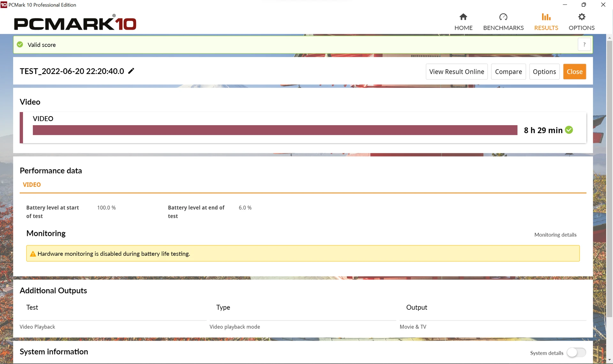The height and width of the screenshot is (364, 613).
Task: Click the green check beside 8 h 29 min
Action: point(569,130)
